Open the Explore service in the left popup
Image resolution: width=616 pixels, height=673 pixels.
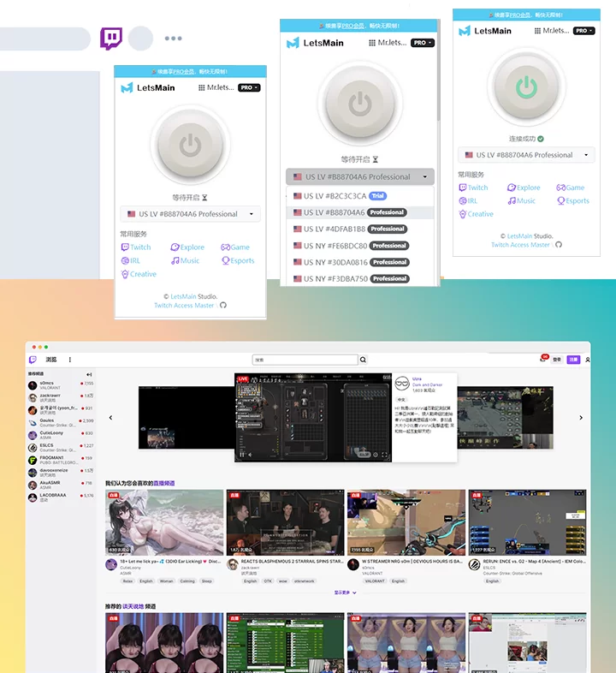pos(187,247)
